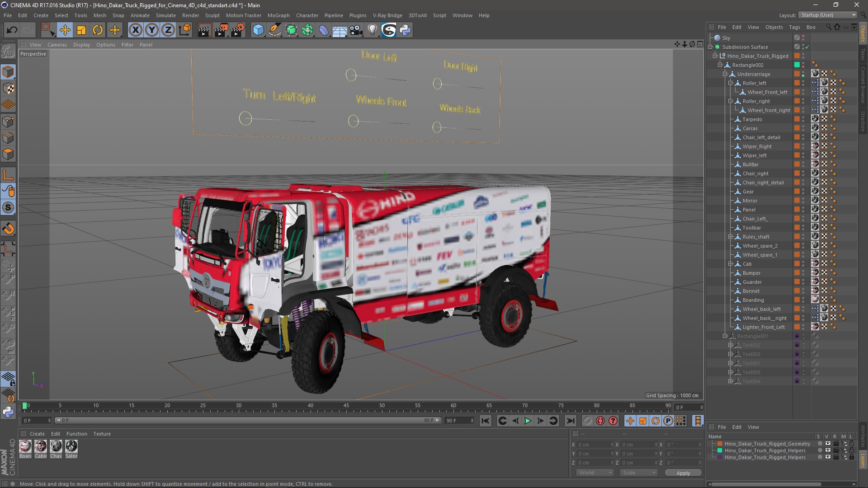868x488 pixels.
Task: Click the Python script icon in toolbar
Action: pyautogui.click(x=405, y=30)
